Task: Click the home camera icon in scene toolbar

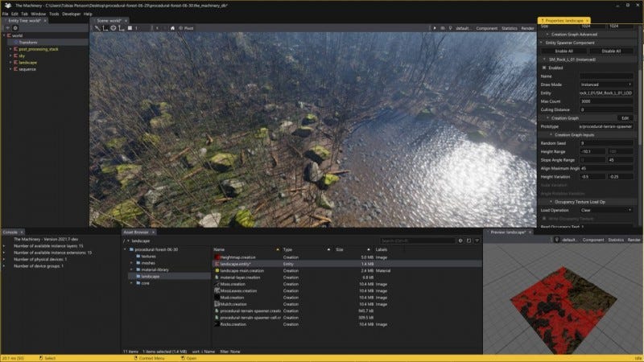Action: tap(172, 28)
